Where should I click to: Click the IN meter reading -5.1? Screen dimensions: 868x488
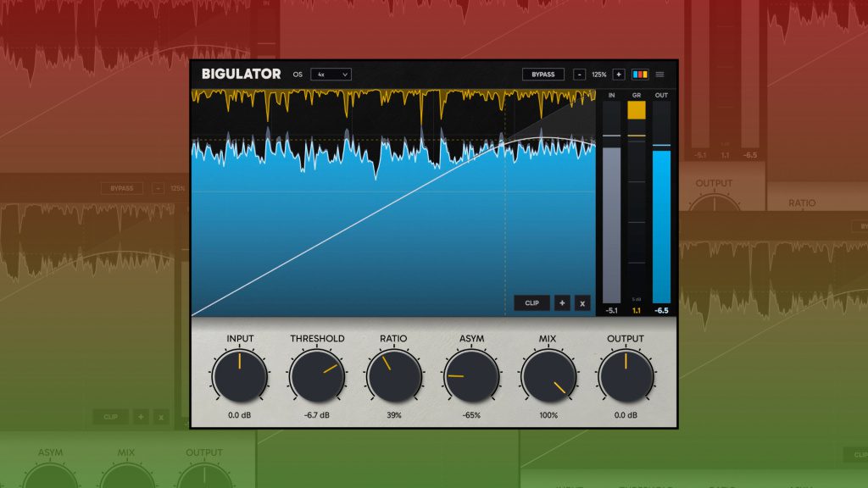click(612, 310)
